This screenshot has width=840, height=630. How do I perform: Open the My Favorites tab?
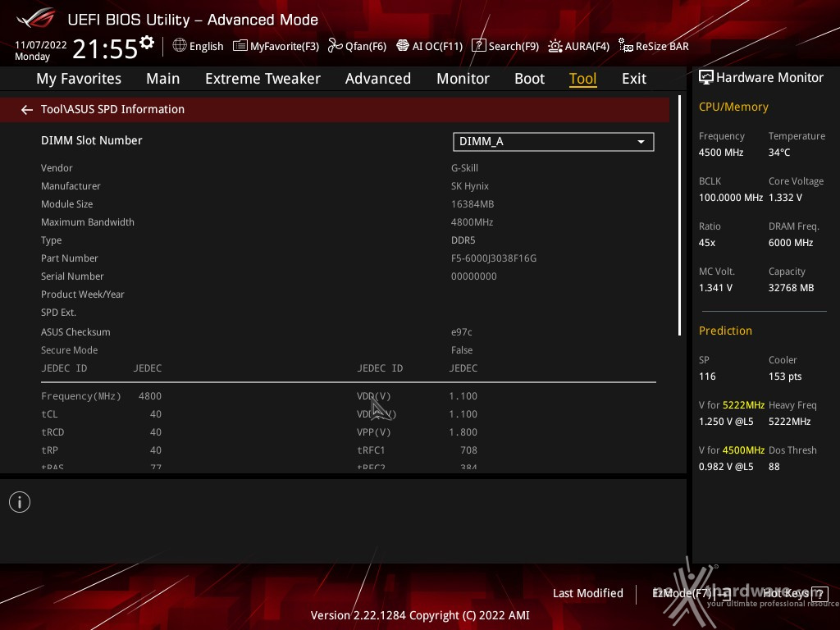point(79,79)
